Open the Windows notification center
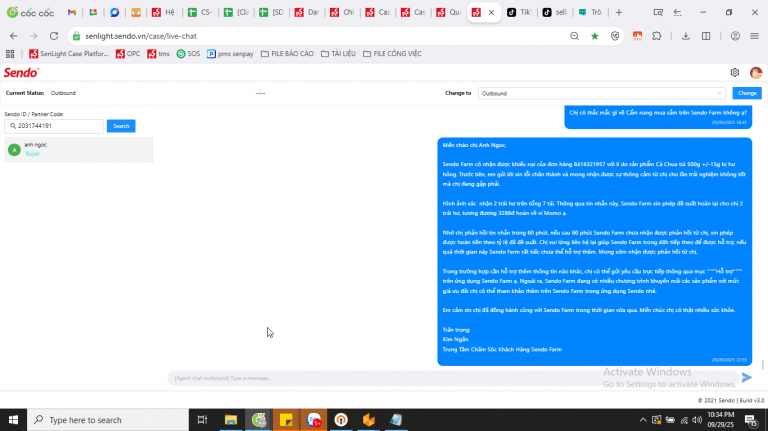Screen dimensions: 768x431 click(x=750, y=420)
